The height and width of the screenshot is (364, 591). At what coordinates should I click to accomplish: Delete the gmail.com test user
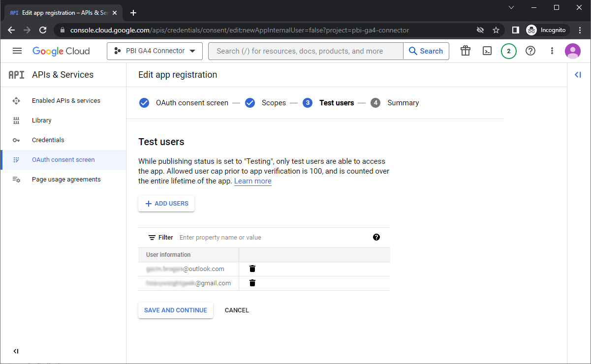coord(252,283)
